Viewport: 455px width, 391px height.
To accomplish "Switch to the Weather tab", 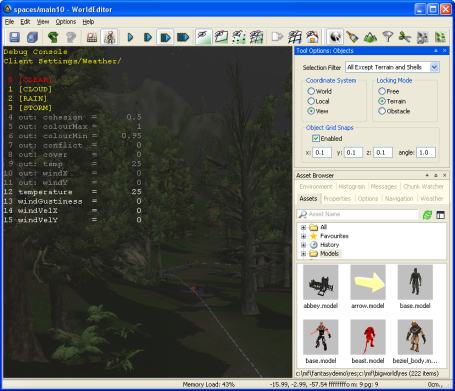I will [432, 199].
